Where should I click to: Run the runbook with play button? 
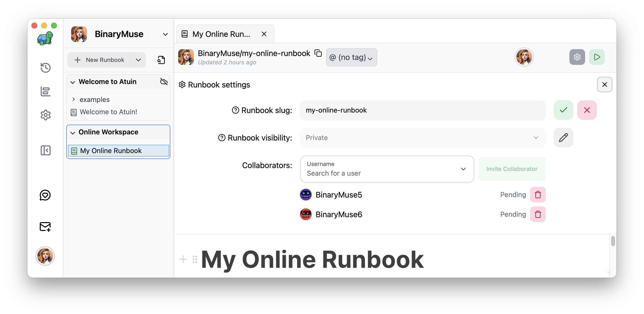pyautogui.click(x=596, y=57)
